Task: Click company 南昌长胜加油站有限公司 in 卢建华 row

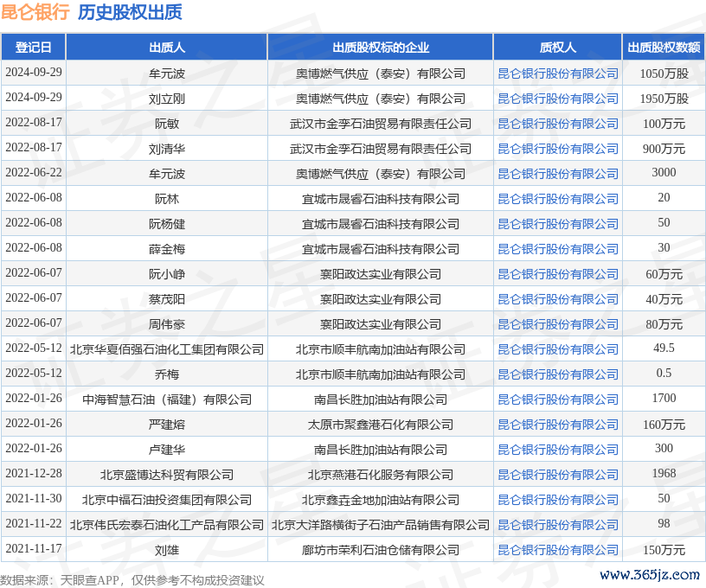Action: [x=381, y=450]
